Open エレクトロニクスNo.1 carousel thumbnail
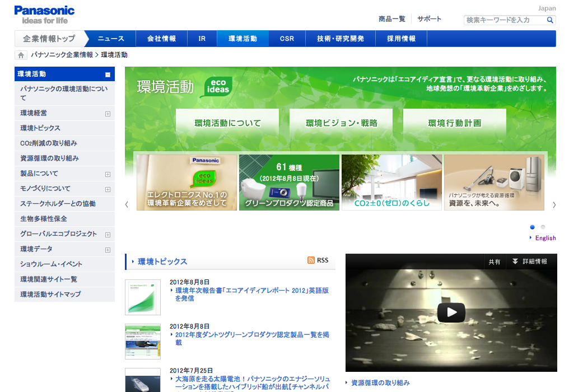This screenshot has height=392, width=569. [186, 183]
